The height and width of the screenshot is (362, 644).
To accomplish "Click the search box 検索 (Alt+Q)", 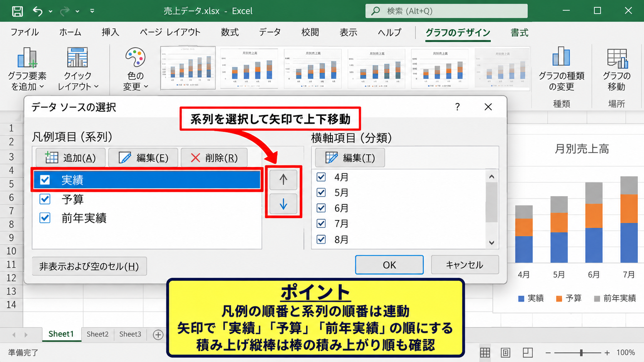I will coord(446,11).
